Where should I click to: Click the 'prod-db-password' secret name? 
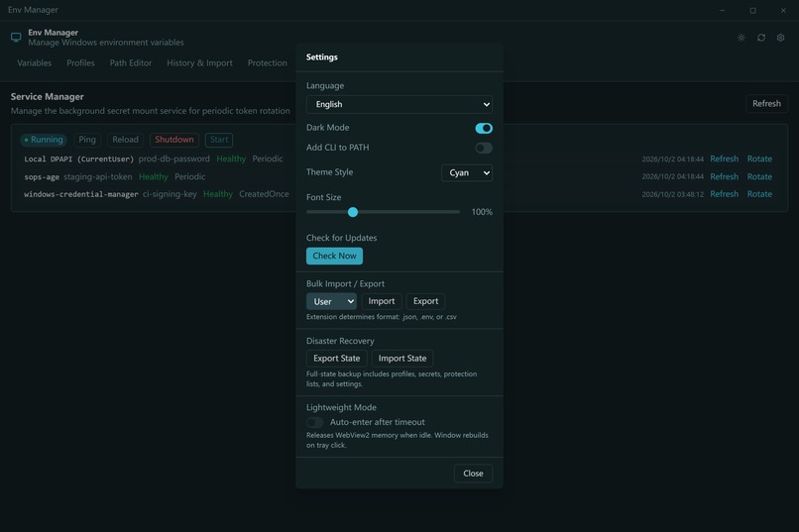174,159
